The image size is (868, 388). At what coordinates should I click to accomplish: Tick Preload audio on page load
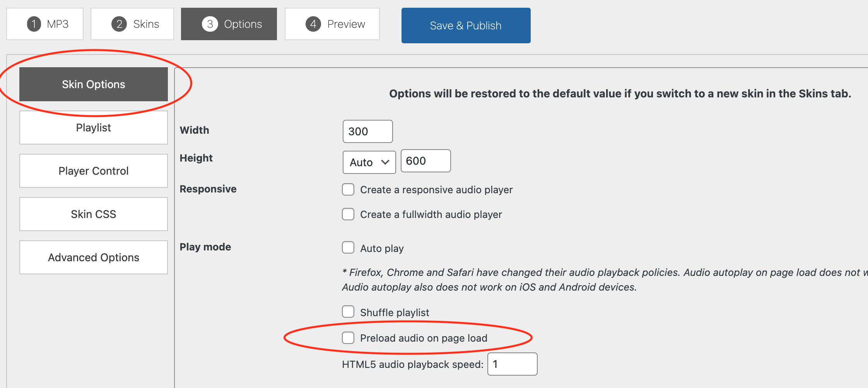pos(348,338)
